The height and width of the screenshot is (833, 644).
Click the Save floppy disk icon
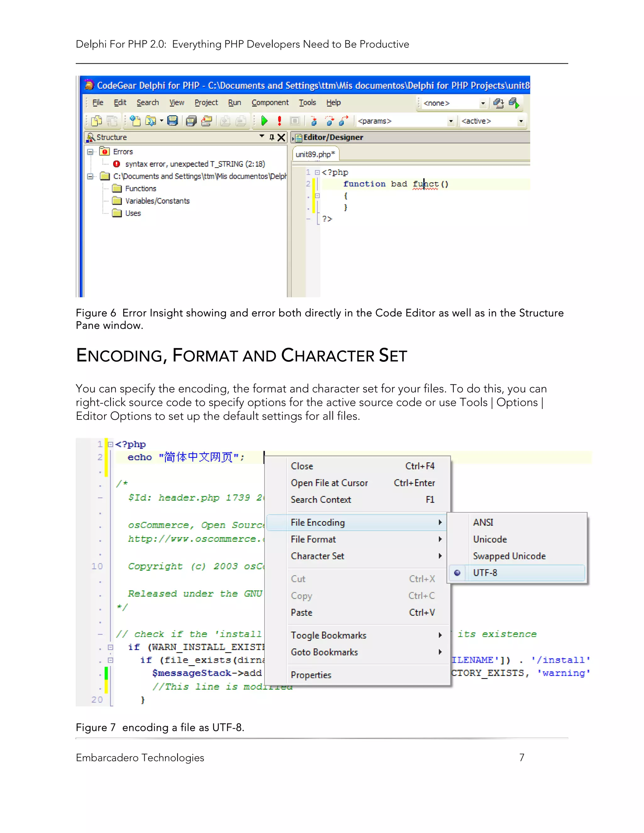tap(173, 121)
